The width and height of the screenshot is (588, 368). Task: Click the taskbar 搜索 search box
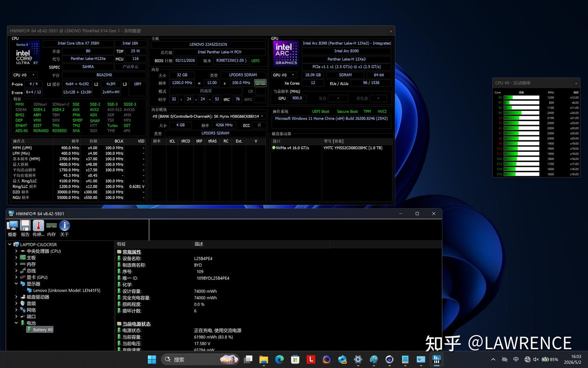click(200, 359)
